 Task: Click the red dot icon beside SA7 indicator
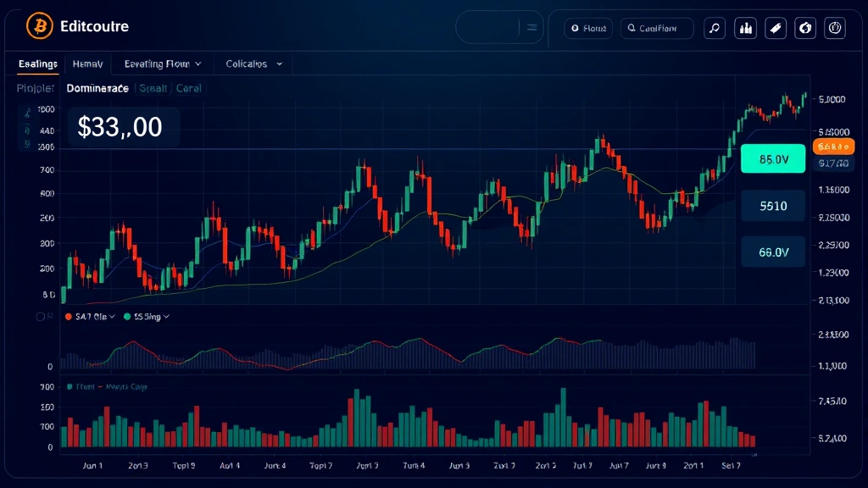(x=69, y=316)
